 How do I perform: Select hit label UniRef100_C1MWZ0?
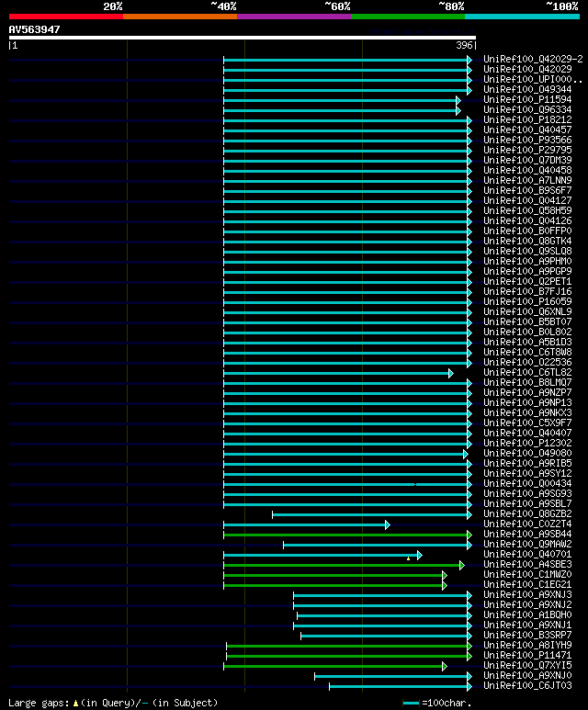[527, 575]
